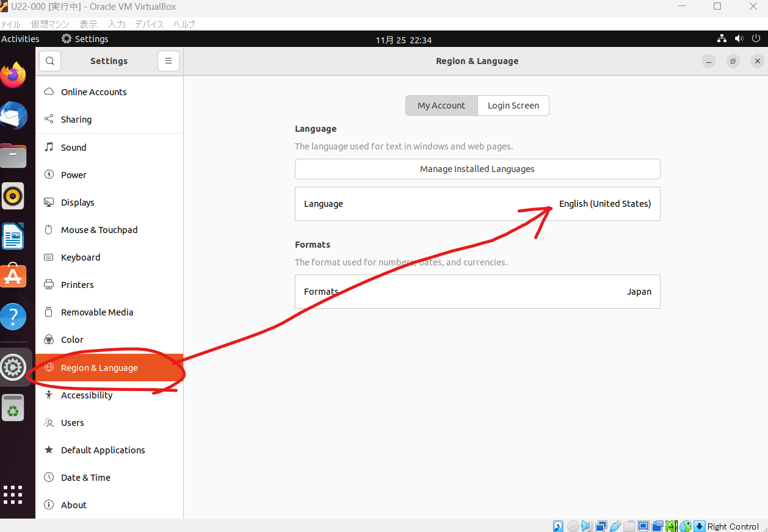The height and width of the screenshot is (532, 768).
Task: Select Power in sidebar
Action: (109, 175)
